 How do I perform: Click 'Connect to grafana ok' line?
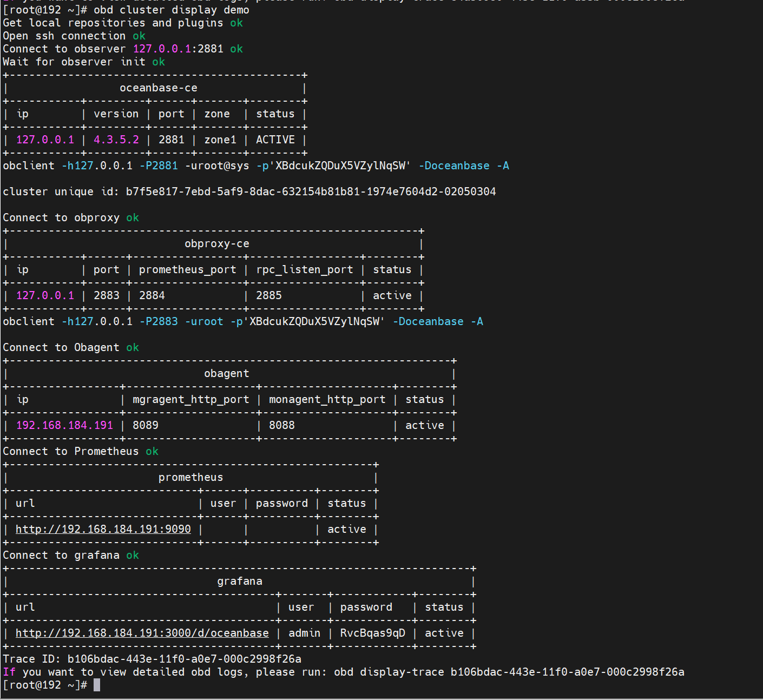coord(71,555)
